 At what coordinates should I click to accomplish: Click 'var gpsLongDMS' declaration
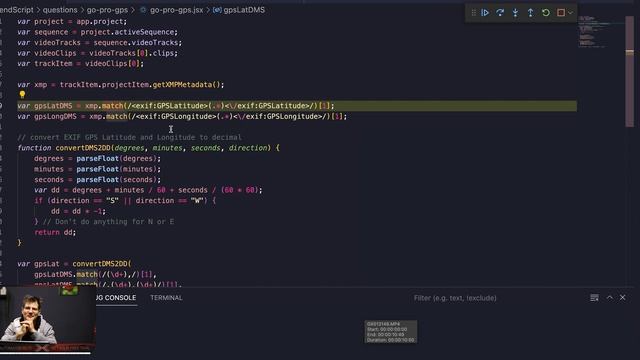(47, 116)
